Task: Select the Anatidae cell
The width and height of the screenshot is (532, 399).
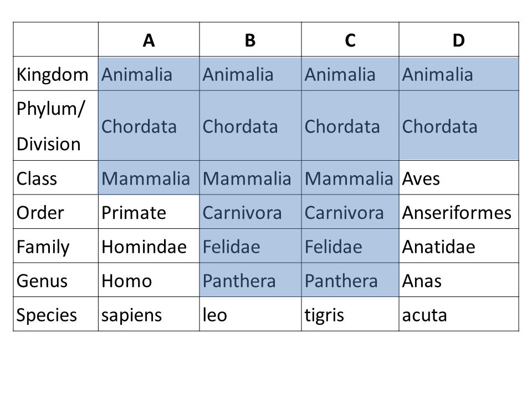Action: (459, 245)
